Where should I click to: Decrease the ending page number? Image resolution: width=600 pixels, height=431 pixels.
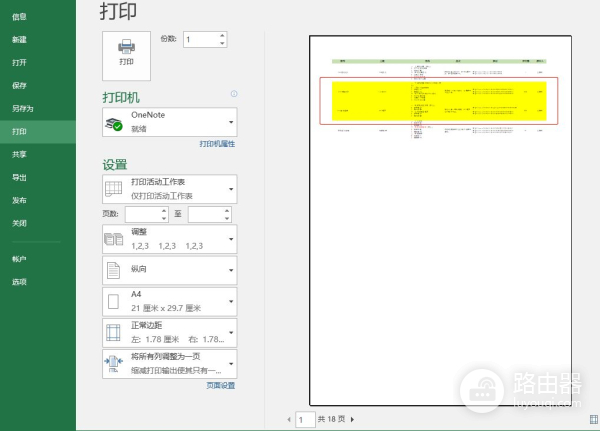click(x=227, y=218)
